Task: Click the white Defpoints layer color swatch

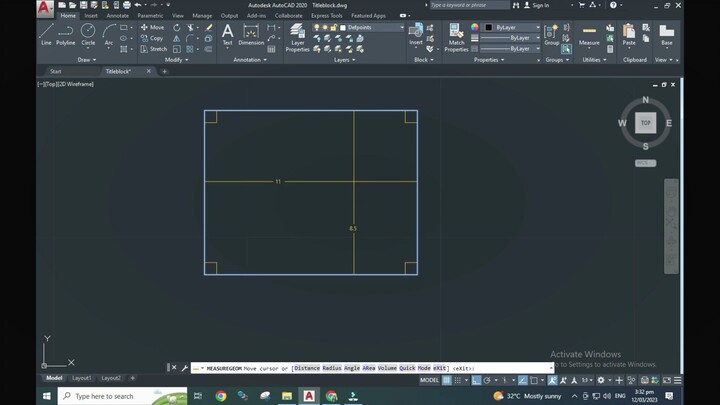Action: 343,28
